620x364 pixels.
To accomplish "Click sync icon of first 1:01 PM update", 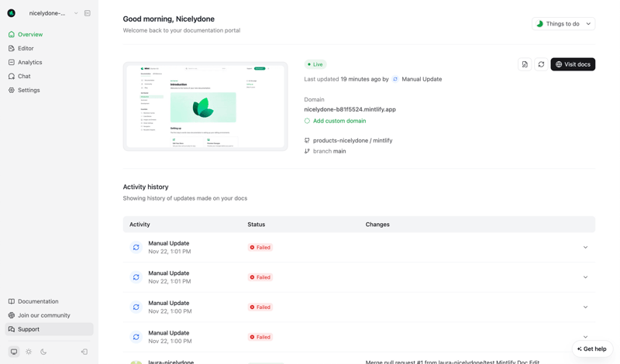I will (x=136, y=247).
